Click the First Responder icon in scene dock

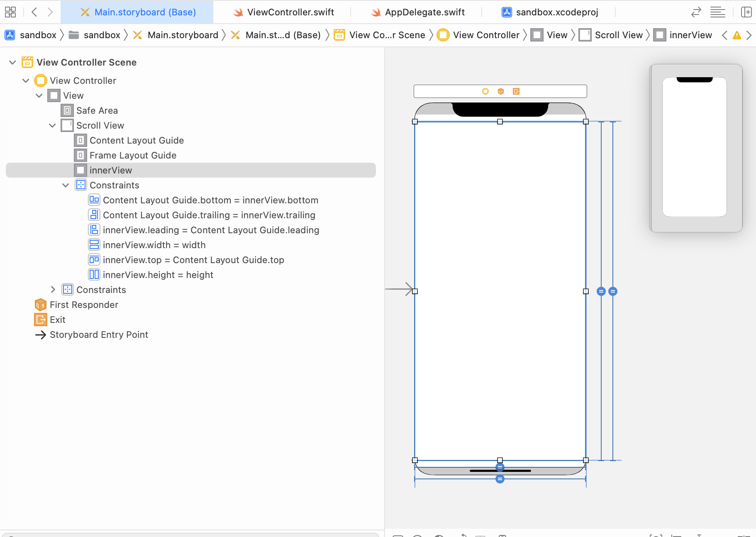point(501,91)
